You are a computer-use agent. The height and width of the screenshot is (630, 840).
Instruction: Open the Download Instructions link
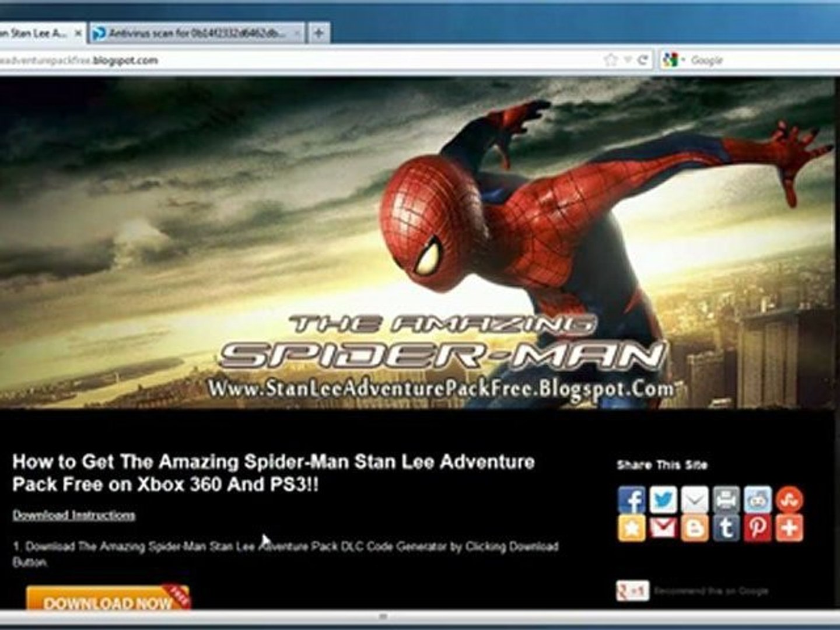(74, 515)
